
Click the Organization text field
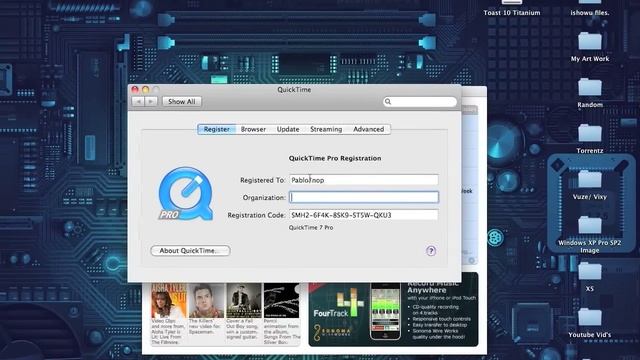[x=364, y=197]
